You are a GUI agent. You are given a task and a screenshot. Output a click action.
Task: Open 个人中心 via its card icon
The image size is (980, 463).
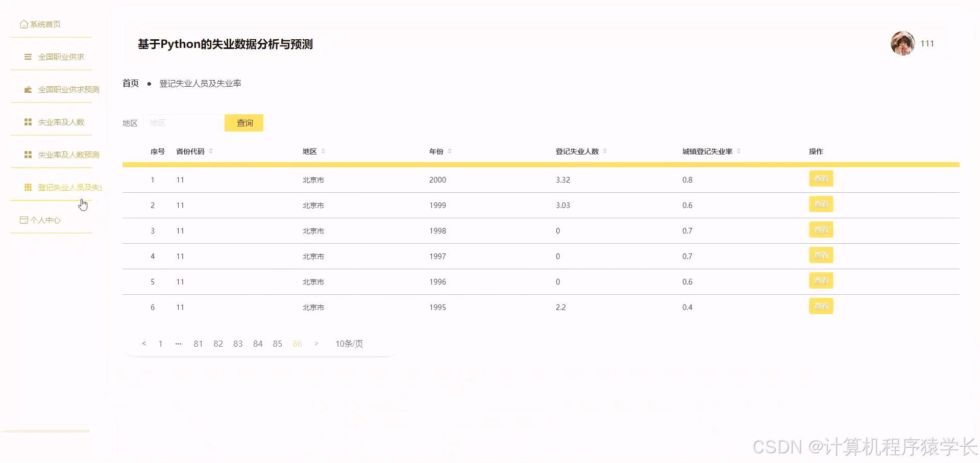point(23,220)
